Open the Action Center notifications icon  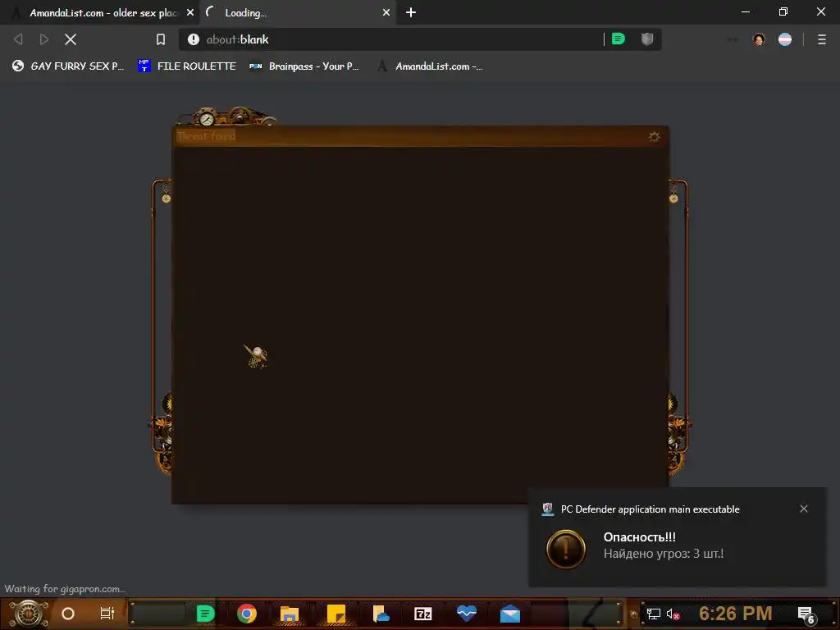point(806,614)
